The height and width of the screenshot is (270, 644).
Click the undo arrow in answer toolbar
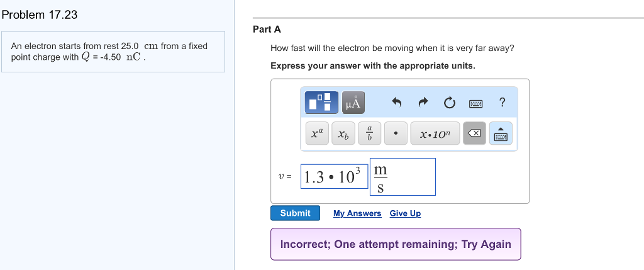coord(396,102)
